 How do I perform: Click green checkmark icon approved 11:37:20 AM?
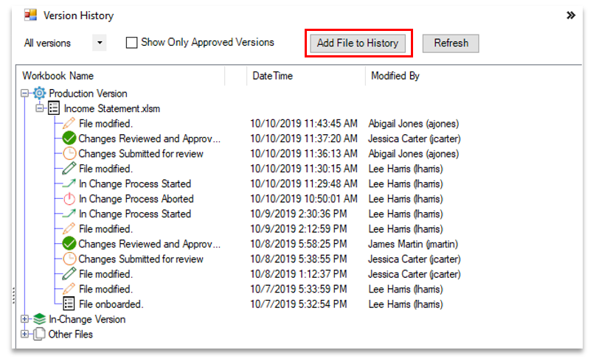69,139
